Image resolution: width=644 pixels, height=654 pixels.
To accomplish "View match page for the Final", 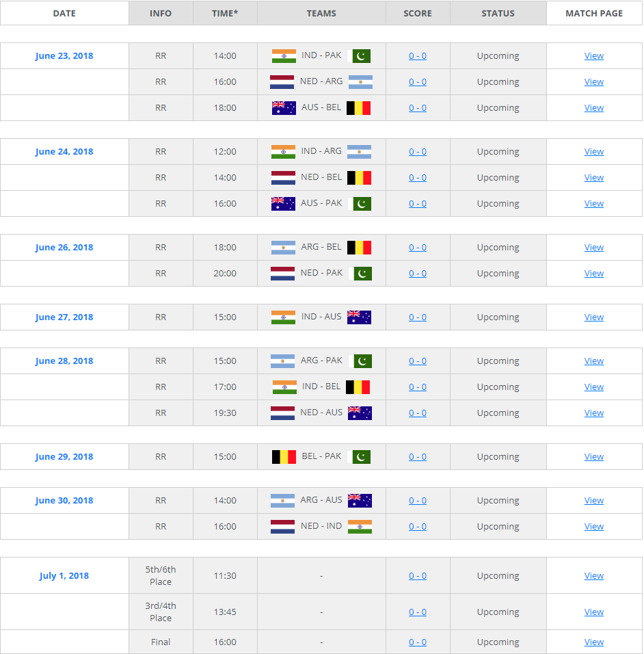I will (594, 642).
